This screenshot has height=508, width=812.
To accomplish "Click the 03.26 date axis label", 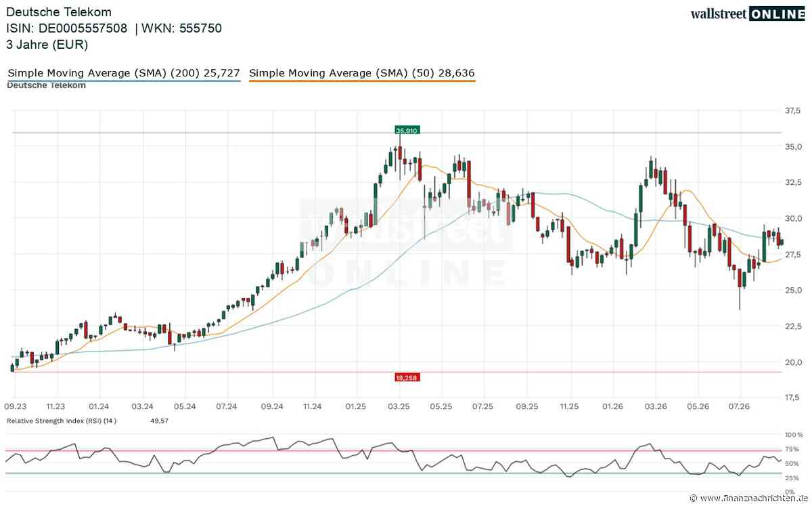I will click(x=655, y=406).
